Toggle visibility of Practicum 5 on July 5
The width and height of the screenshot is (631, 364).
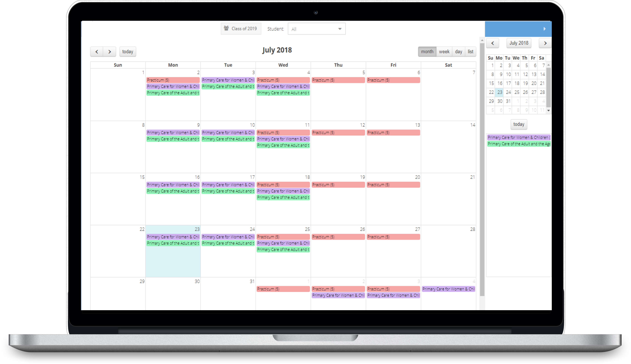click(x=338, y=80)
